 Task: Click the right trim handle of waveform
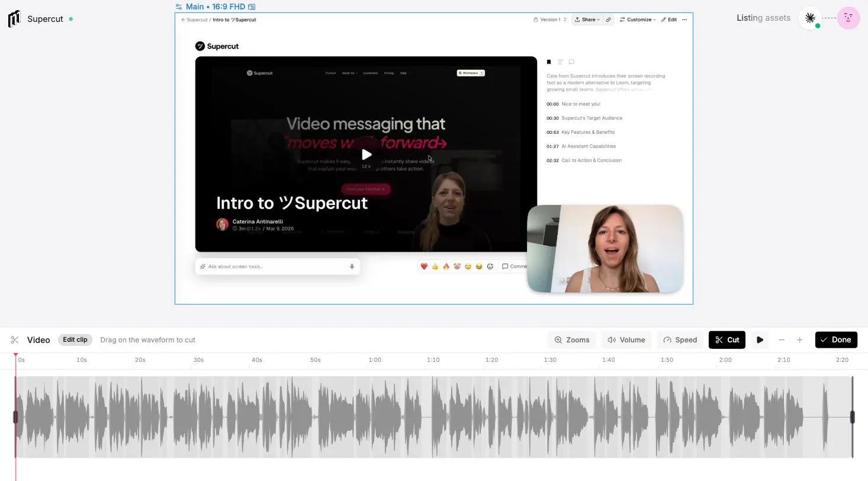coord(853,417)
